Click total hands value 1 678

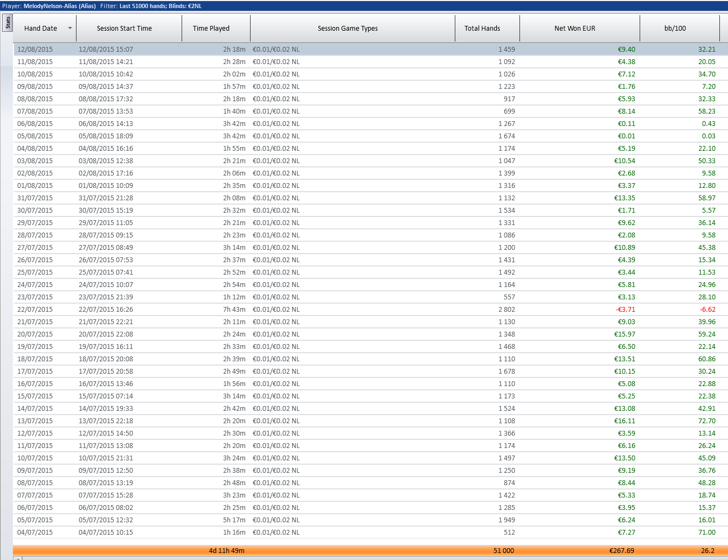[x=507, y=372]
